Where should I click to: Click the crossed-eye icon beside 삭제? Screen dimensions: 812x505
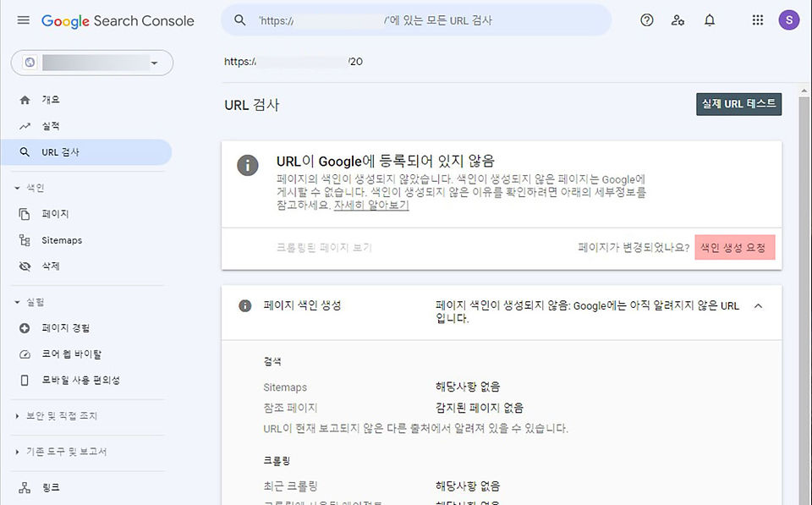25,266
